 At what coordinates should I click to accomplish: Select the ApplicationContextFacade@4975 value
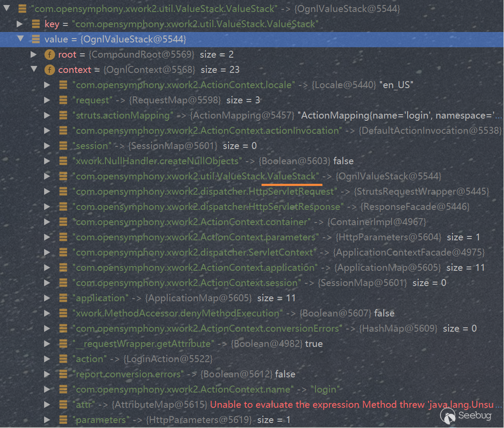click(x=409, y=252)
